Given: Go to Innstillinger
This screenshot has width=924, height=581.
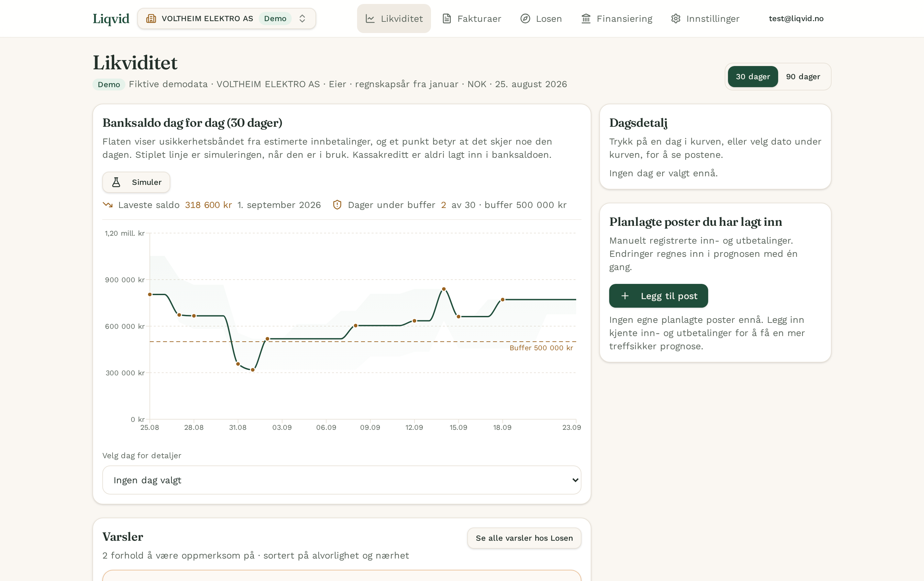Looking at the screenshot, I should (x=705, y=18).
